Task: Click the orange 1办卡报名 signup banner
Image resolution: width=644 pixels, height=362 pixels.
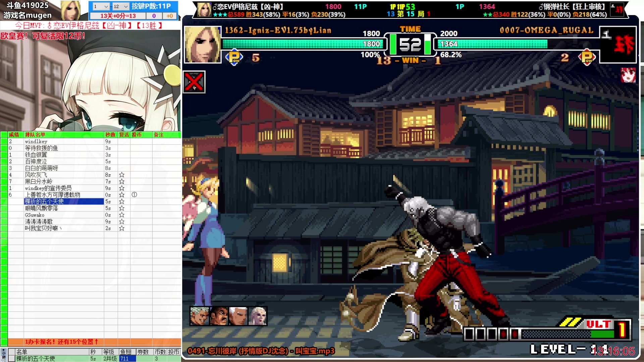Action: pyautogui.click(x=94, y=342)
